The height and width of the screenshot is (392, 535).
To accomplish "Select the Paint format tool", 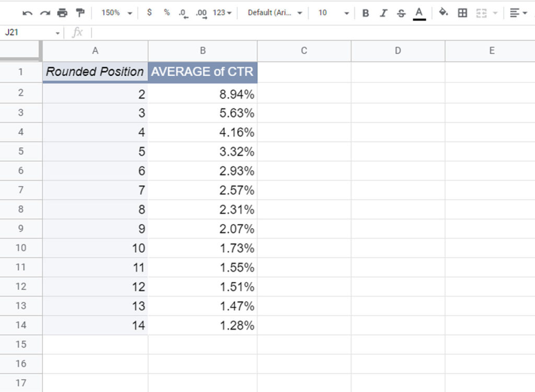I will tap(79, 13).
